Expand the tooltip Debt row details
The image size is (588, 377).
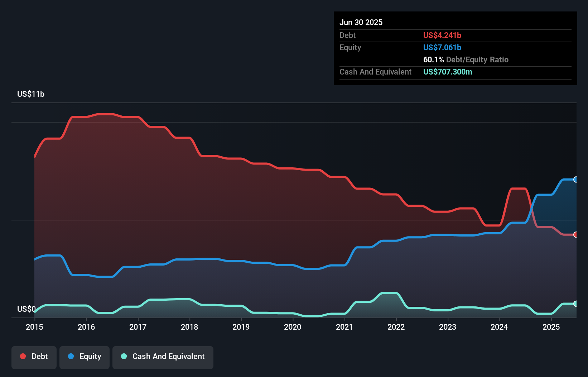(347, 35)
